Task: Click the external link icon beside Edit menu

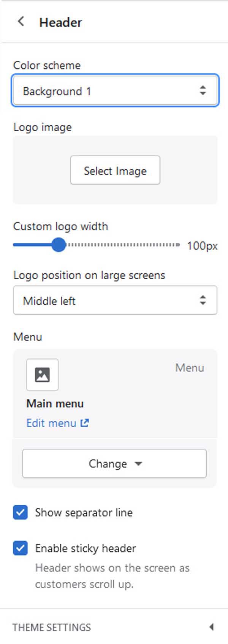Action: point(84,423)
